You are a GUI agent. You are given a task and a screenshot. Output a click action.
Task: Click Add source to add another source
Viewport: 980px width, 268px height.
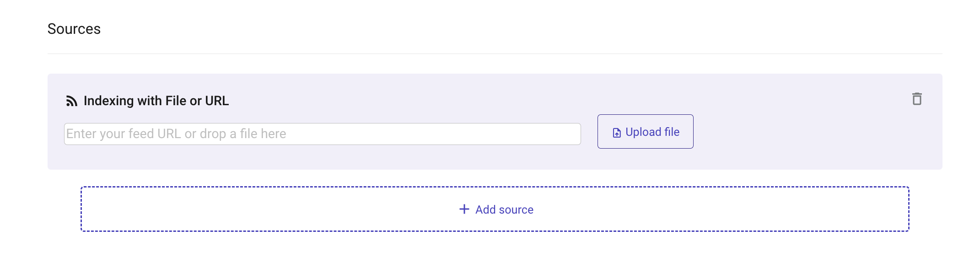click(495, 209)
